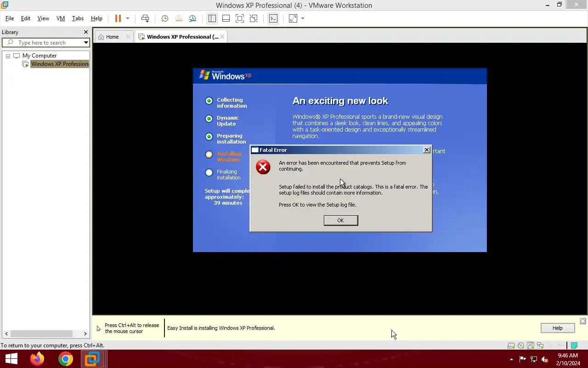Click the Send Ctrl+Alt+Del toolbar icon
This screenshot has height=368, width=588.
coord(145,18)
